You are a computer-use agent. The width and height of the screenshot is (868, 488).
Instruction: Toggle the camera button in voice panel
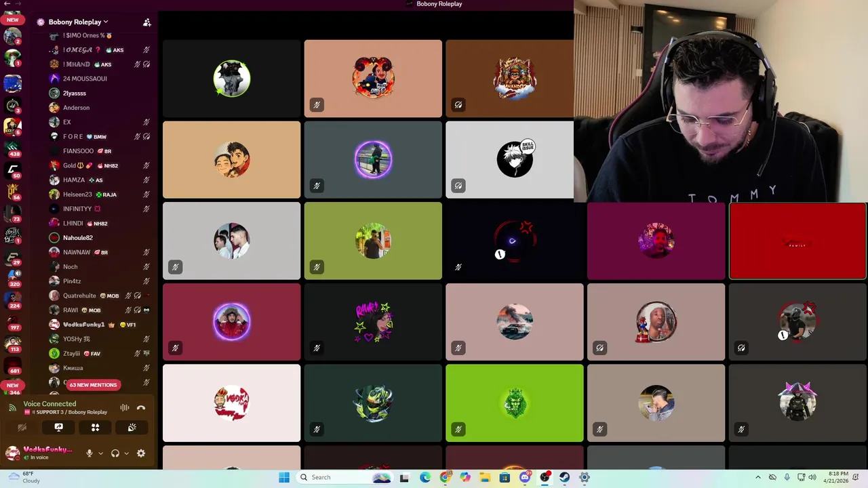click(22, 428)
